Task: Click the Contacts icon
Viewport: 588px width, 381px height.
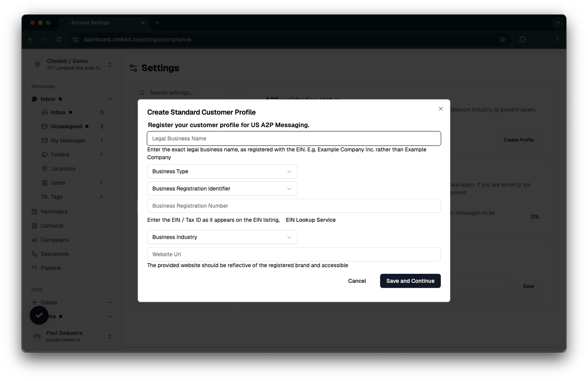Action: (34, 226)
